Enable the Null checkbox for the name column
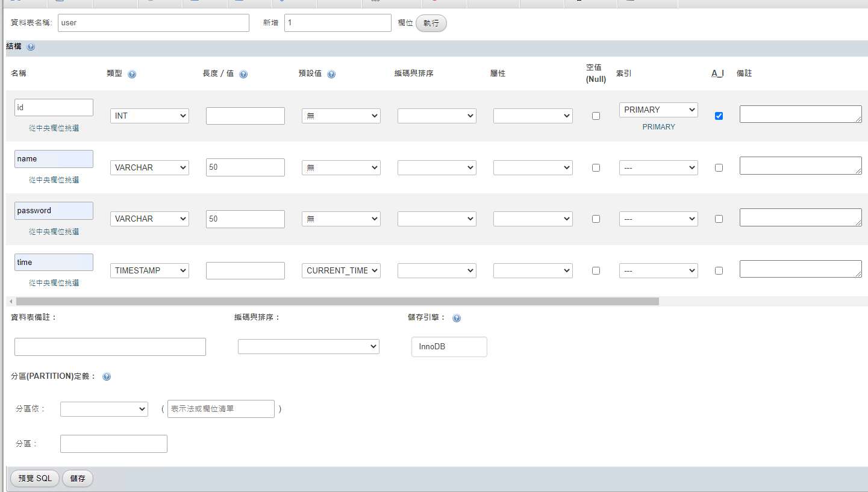The height and width of the screenshot is (492, 868). tap(596, 168)
